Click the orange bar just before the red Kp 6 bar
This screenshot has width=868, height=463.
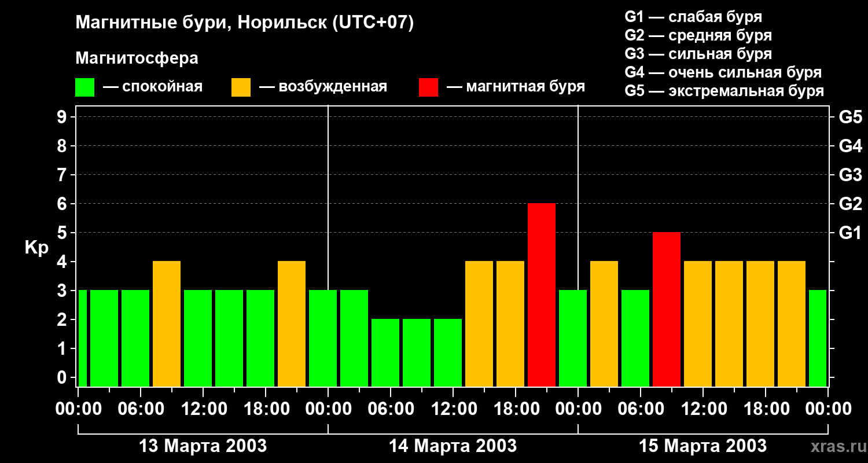[510, 324]
